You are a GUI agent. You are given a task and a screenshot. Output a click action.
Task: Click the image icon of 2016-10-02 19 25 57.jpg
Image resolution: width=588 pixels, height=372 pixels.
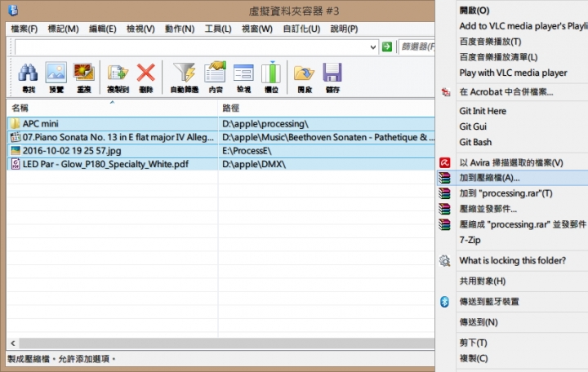[16, 151]
